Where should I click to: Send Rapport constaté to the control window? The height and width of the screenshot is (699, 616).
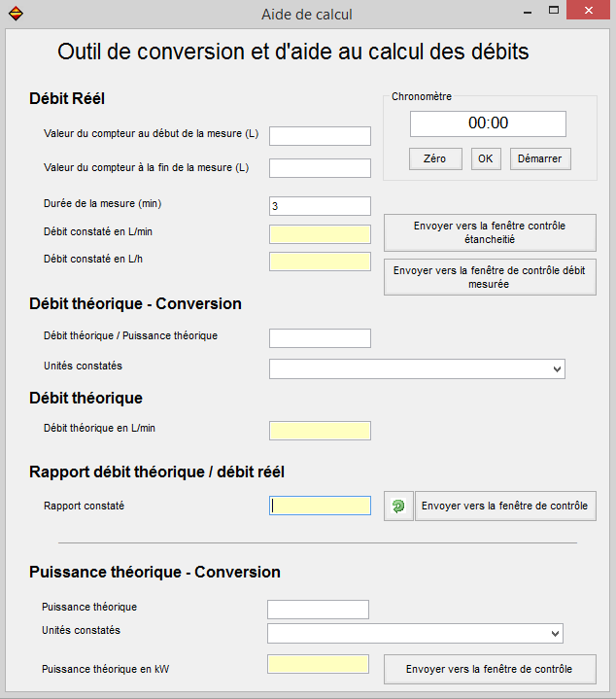(x=505, y=506)
